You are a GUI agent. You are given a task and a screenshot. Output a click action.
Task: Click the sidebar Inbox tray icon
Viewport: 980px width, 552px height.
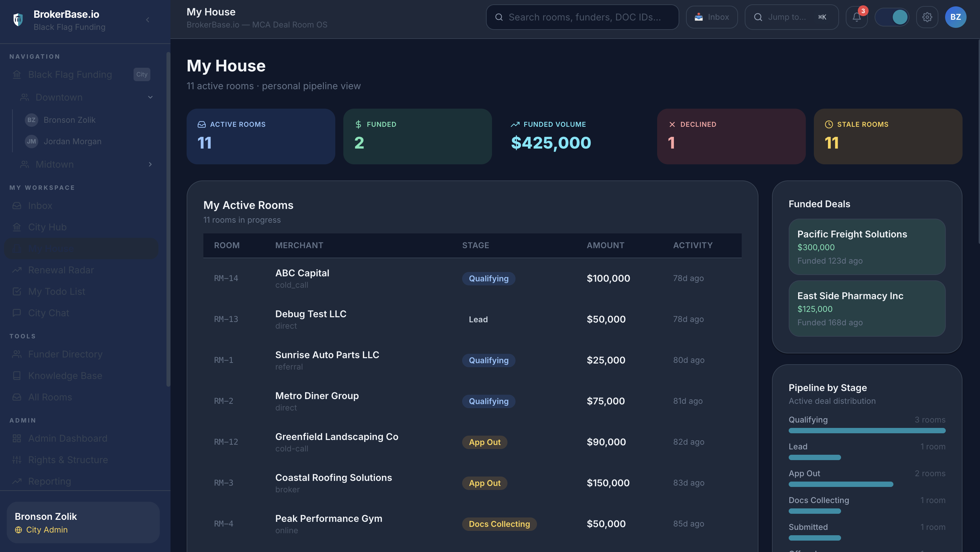coord(17,206)
